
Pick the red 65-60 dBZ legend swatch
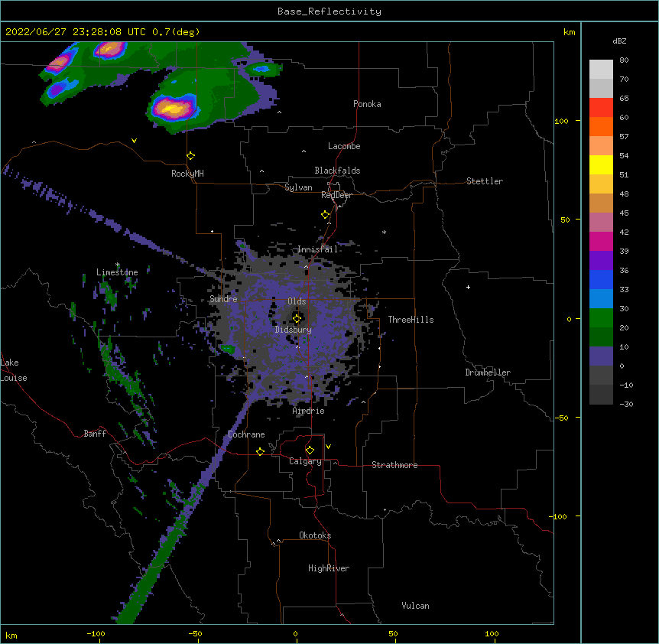(x=601, y=108)
